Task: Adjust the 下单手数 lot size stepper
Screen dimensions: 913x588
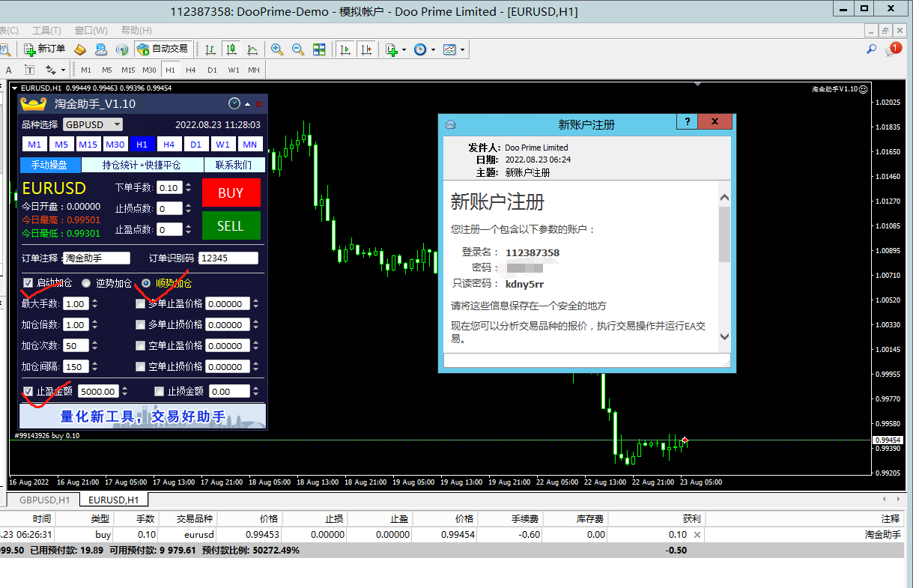Action: 188,188
